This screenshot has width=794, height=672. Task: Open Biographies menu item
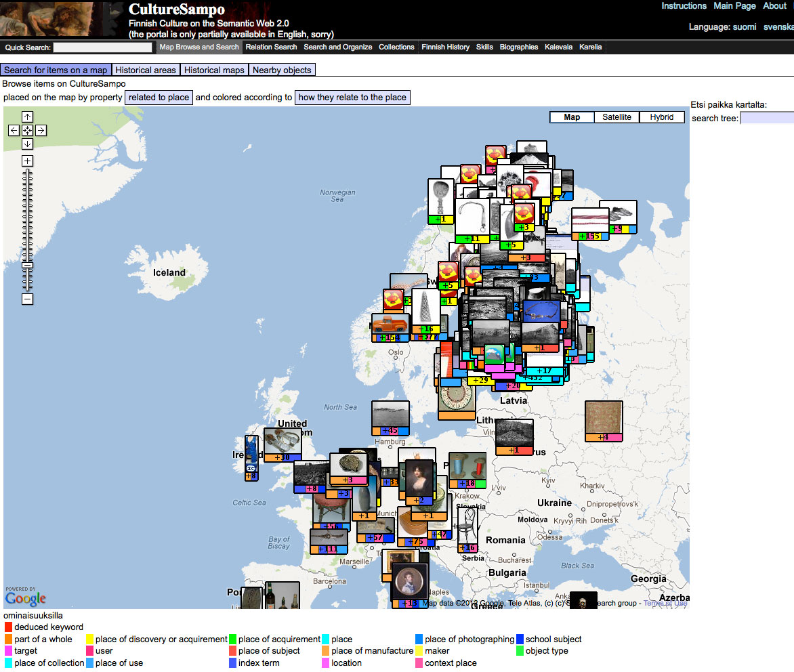coord(518,47)
